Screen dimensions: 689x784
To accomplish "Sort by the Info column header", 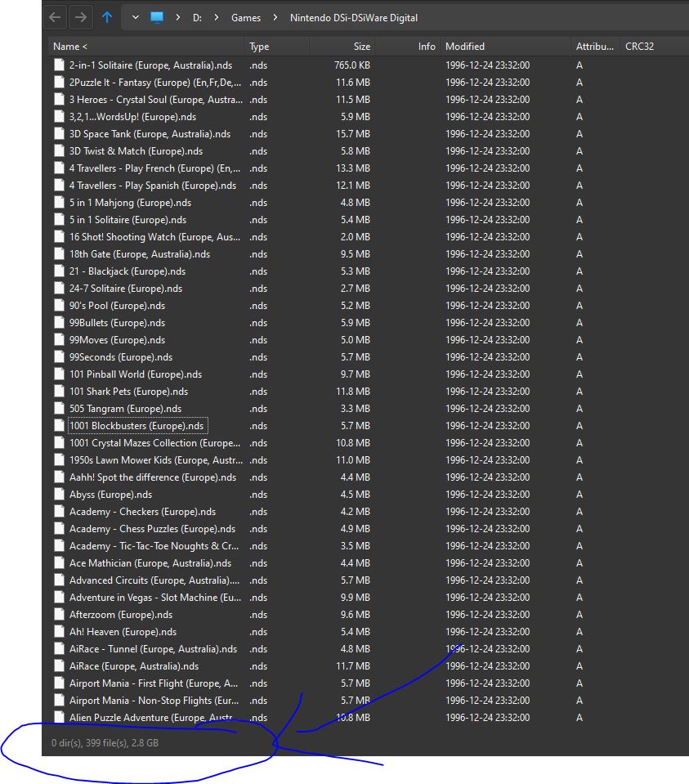I will pos(407,47).
